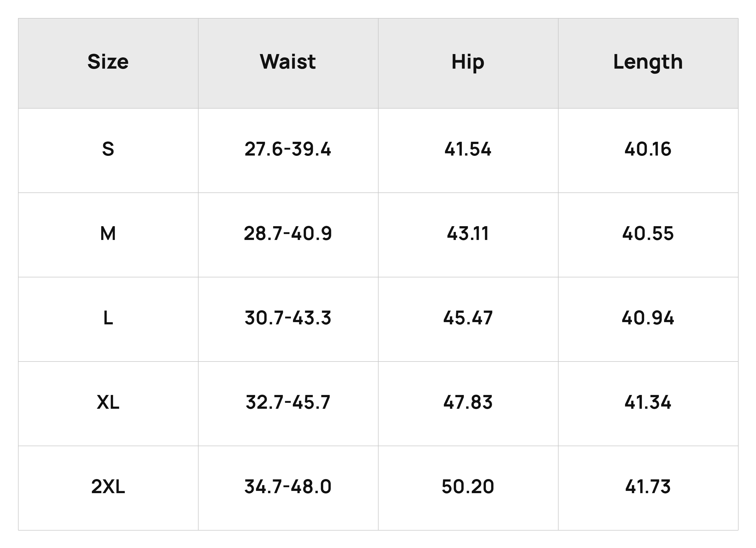Click waist value 34.7-48.0
This screenshot has height=548, width=756.
pos(288,486)
